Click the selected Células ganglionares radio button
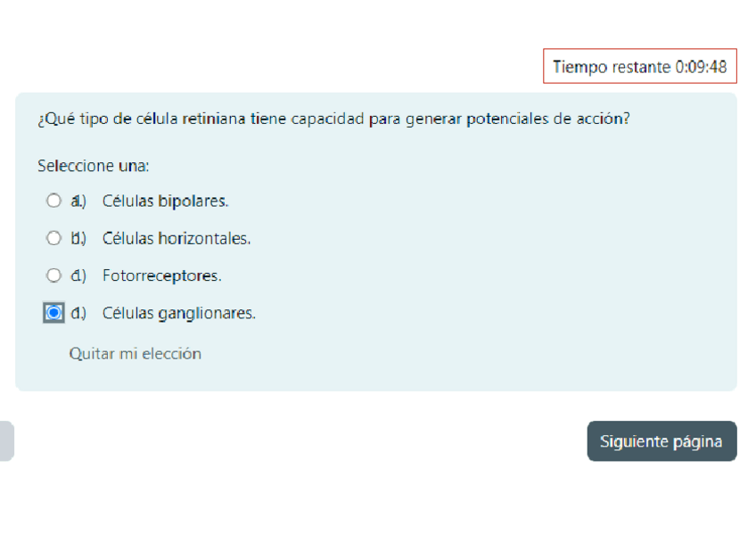Image resolution: width=756 pixels, height=534 pixels. coord(53,313)
